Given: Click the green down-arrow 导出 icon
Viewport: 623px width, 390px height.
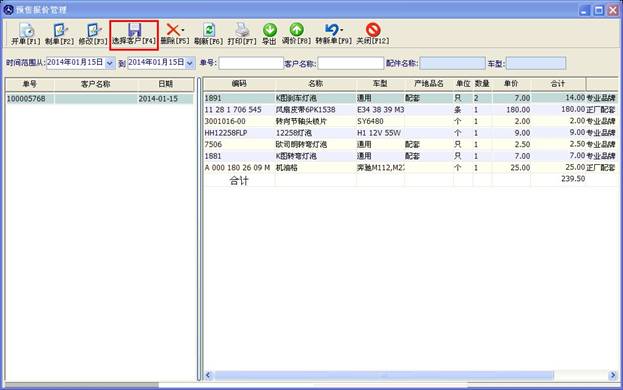Looking at the screenshot, I should (270, 30).
